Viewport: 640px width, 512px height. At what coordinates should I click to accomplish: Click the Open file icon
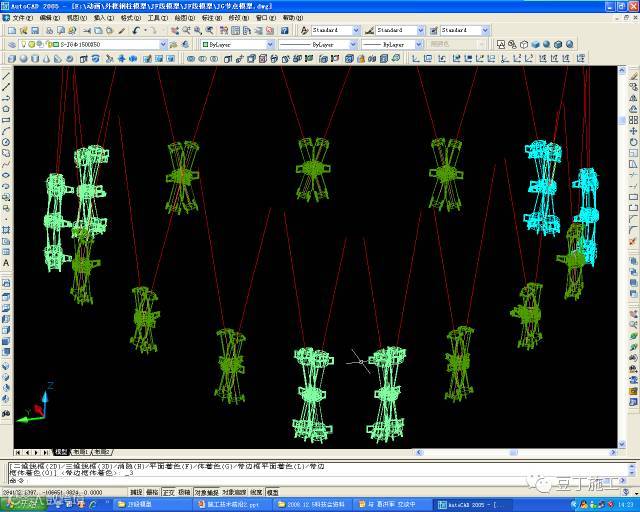click(24, 31)
